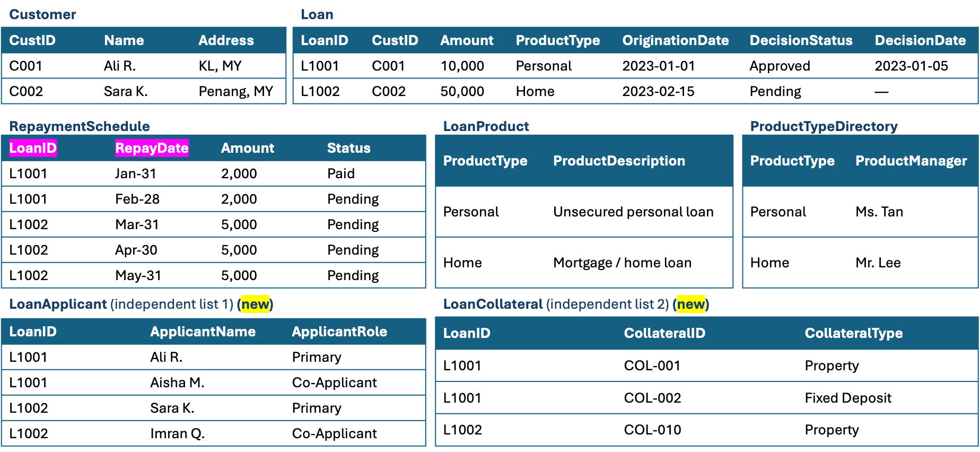This screenshot has width=980, height=452.
Task: Click the "Imran Q." applicant name
Action: click(177, 433)
